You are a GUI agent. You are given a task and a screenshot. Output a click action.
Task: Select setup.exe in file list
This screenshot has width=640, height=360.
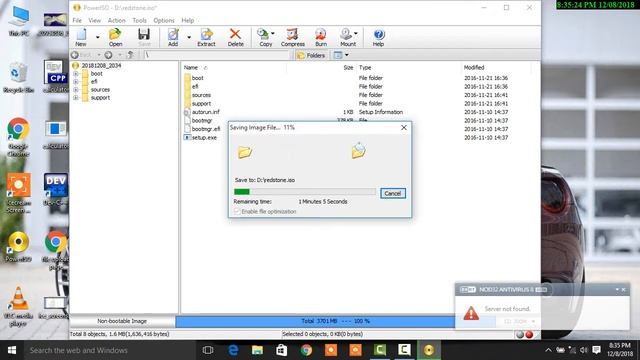point(204,138)
